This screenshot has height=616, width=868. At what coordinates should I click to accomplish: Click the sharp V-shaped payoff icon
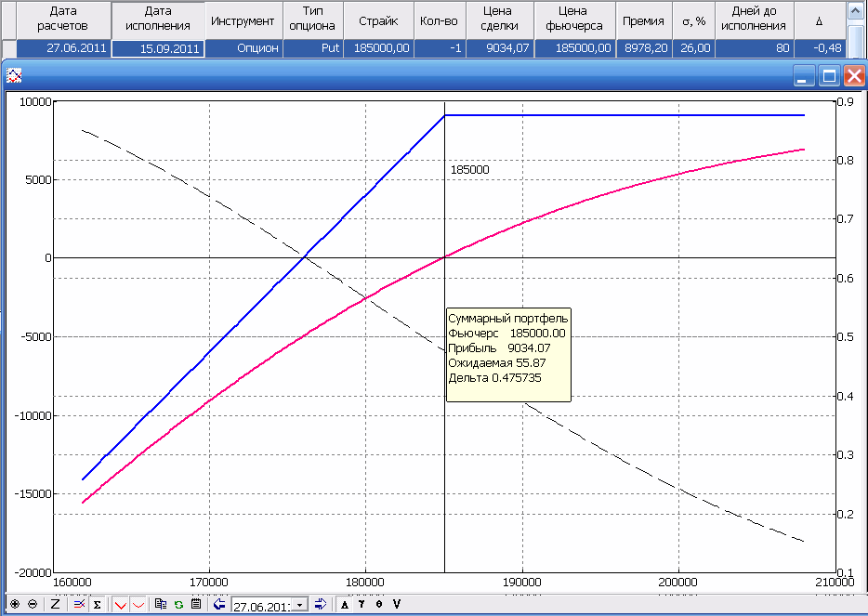[120, 605]
